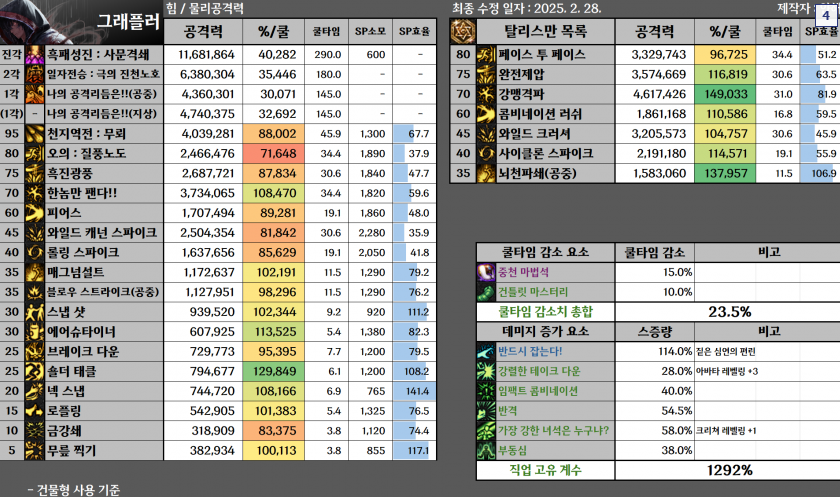Click the talisman emblem beside 탈리스만 목록
840x497 pixels.
click(462, 31)
